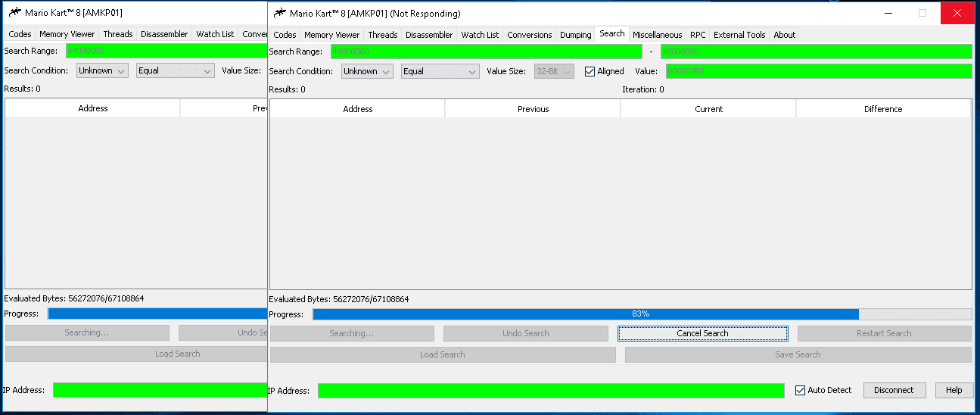Viewport: 980px width, 415px height.
Task: Switch to the Conversions tab in front window
Action: (530, 35)
